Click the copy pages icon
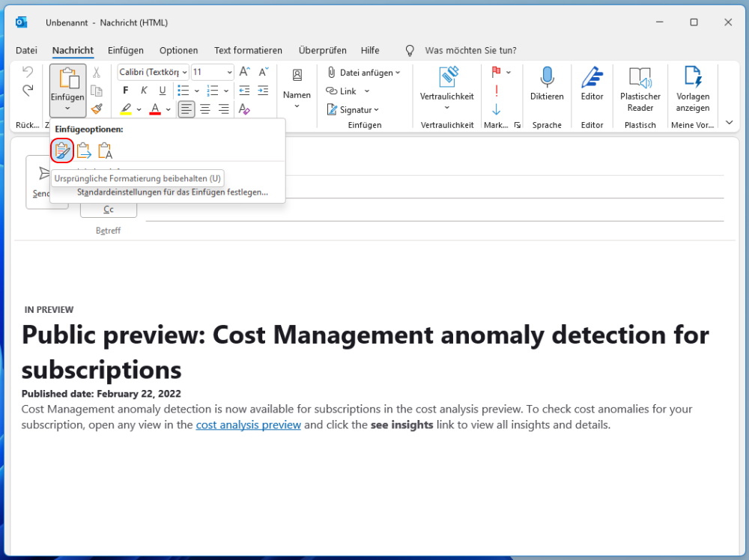749x560 pixels. 97,91
